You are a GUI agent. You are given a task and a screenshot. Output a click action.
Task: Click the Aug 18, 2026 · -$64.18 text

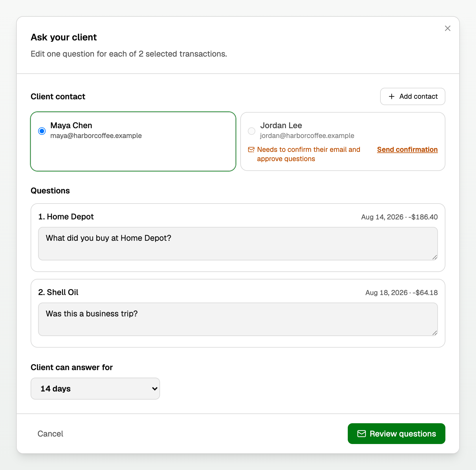point(401,293)
